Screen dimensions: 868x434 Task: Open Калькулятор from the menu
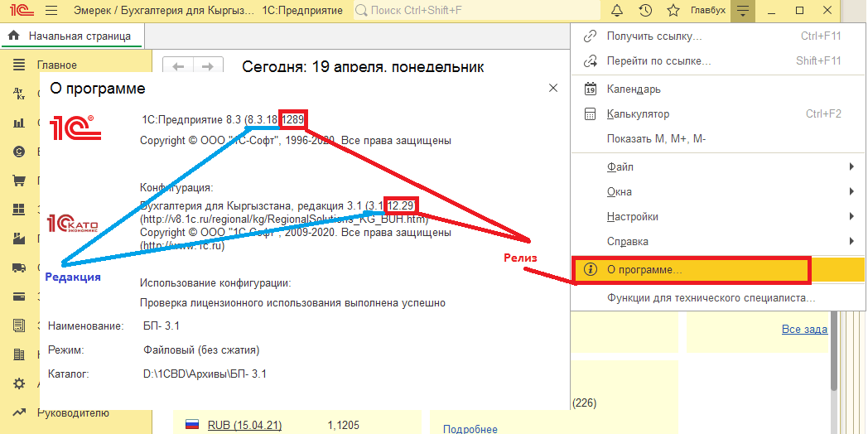tap(638, 114)
